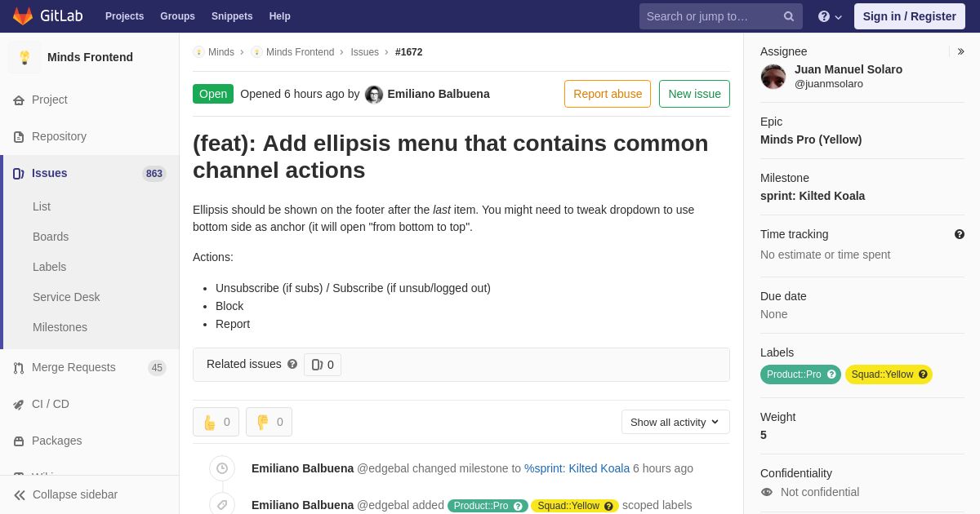This screenshot has width=980, height=514.
Task: Click the New issue button
Action: (694, 94)
